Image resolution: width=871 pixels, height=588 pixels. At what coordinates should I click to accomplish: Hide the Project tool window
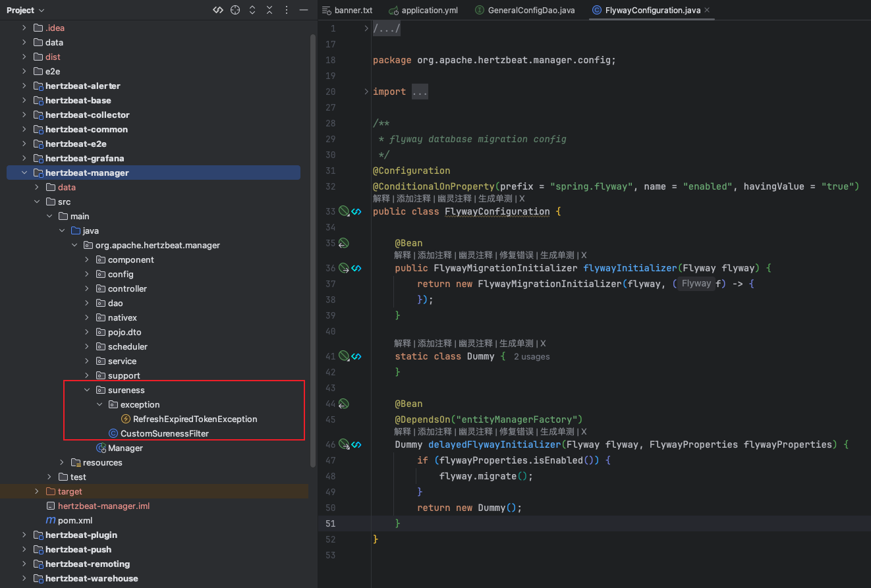click(x=303, y=10)
